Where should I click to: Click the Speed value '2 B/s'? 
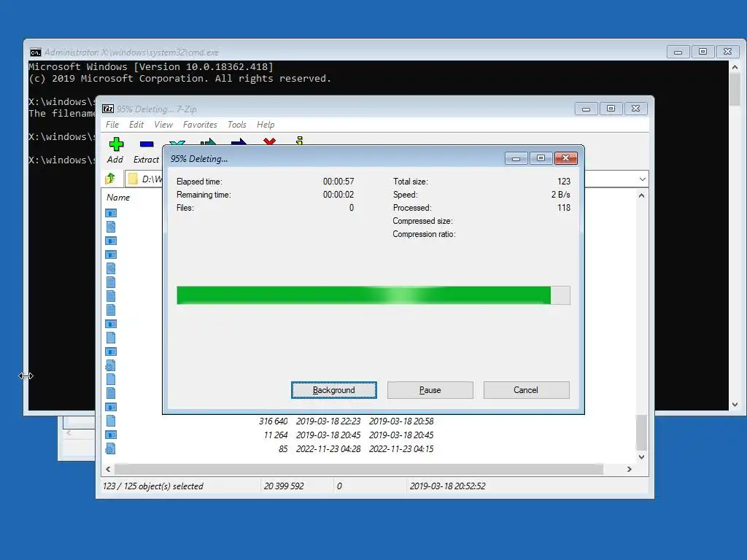click(x=560, y=195)
